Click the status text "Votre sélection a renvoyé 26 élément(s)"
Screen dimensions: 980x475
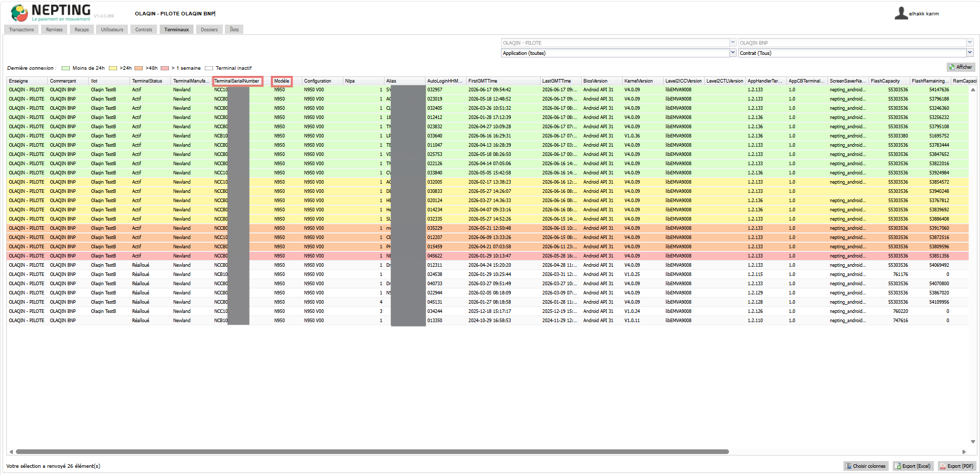(53, 466)
